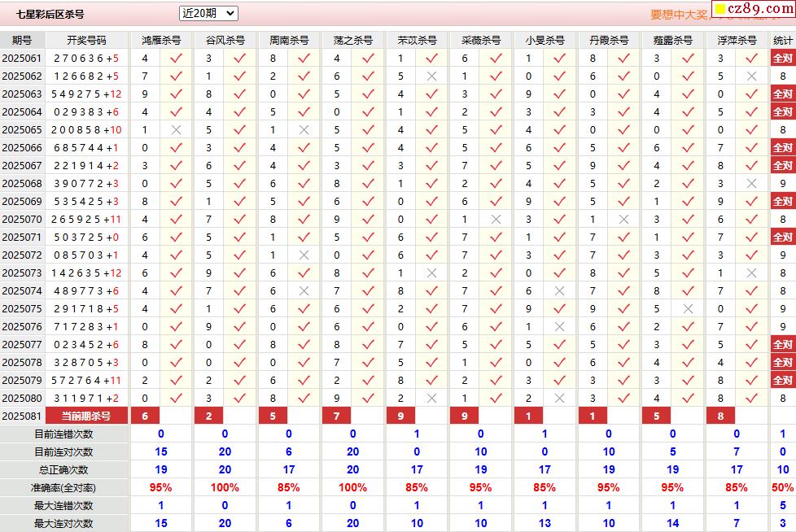Click the 最大连错次数 row label
Viewport: 796px width, 532px height.
[63, 506]
